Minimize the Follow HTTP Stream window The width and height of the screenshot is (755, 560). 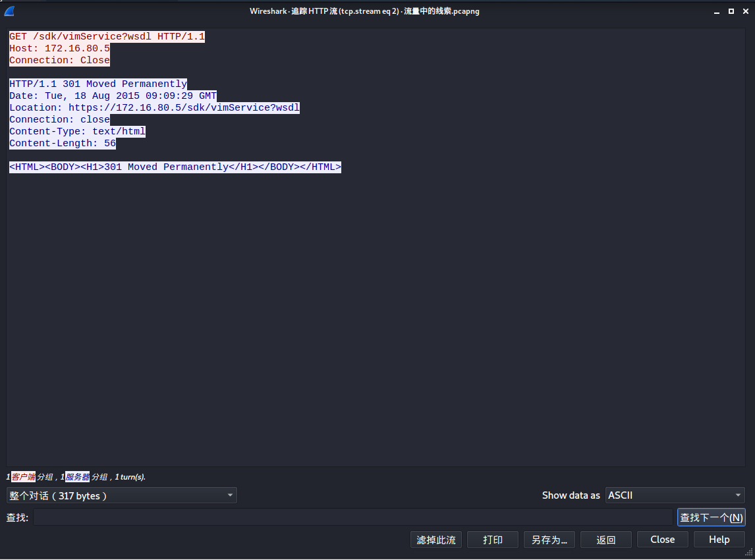(x=717, y=12)
